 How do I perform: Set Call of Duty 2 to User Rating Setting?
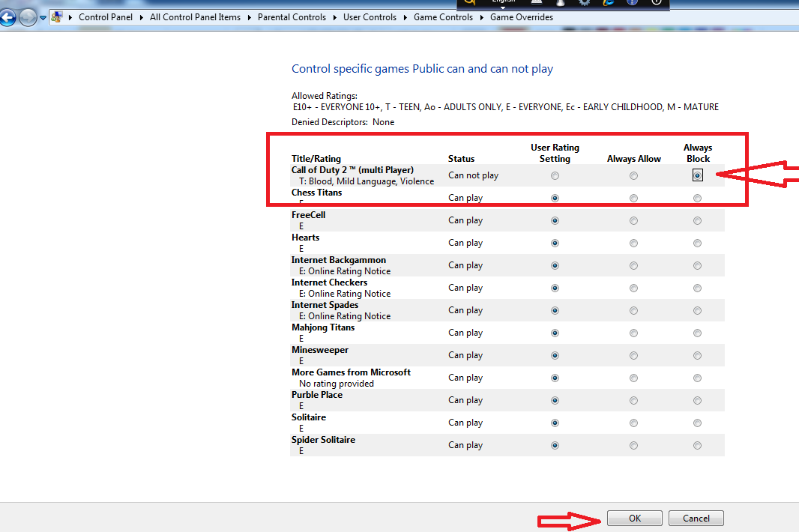coord(555,176)
